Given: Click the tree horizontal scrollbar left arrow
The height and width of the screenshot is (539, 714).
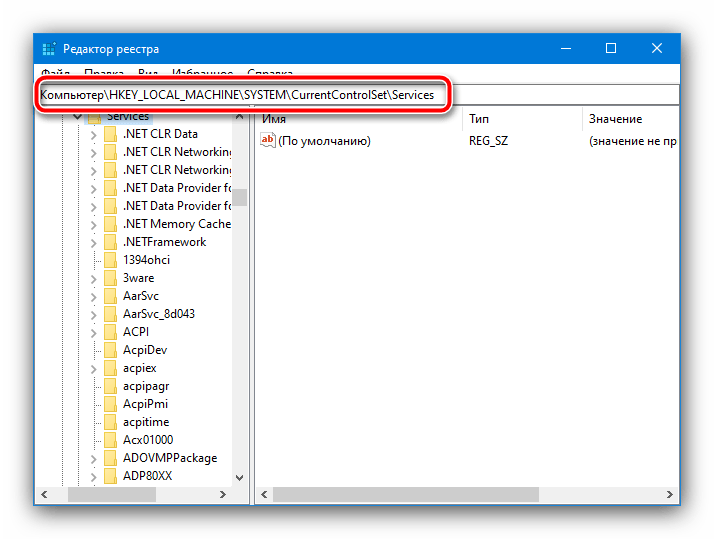Looking at the screenshot, I should click(44, 494).
